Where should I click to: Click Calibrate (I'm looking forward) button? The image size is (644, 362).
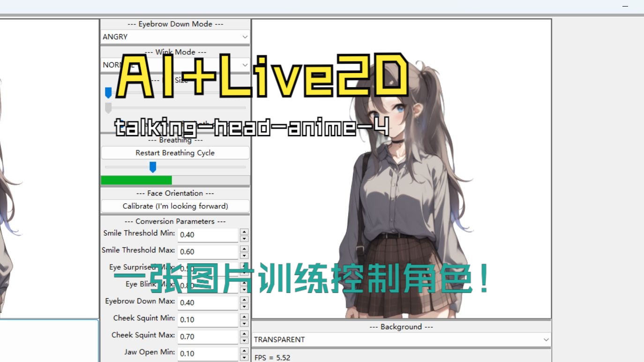(x=175, y=206)
